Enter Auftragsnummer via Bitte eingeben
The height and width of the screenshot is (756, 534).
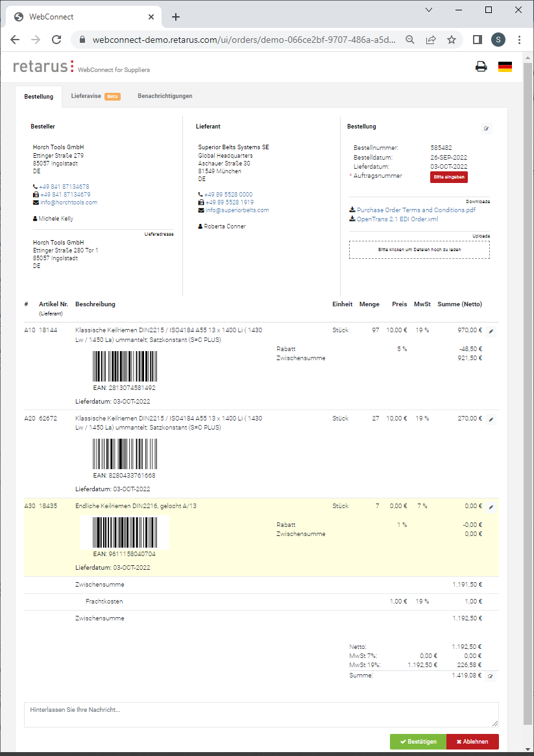coord(448,177)
